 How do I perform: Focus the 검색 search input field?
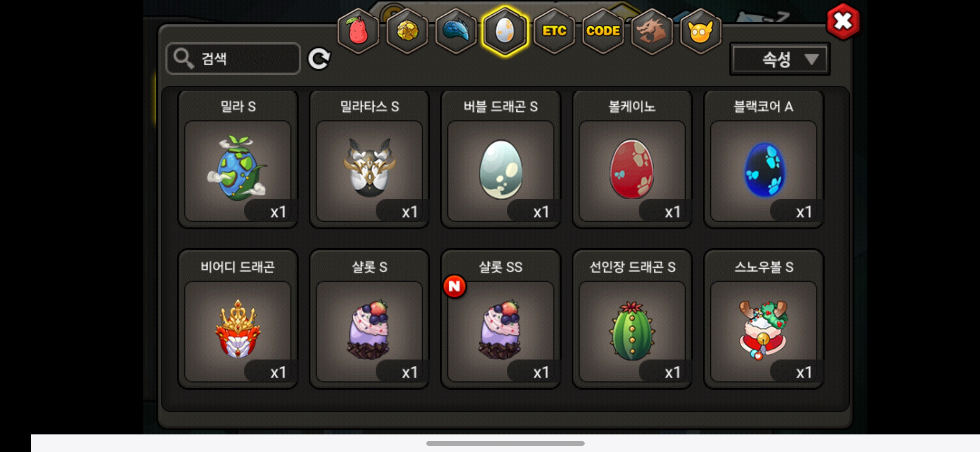point(233,59)
